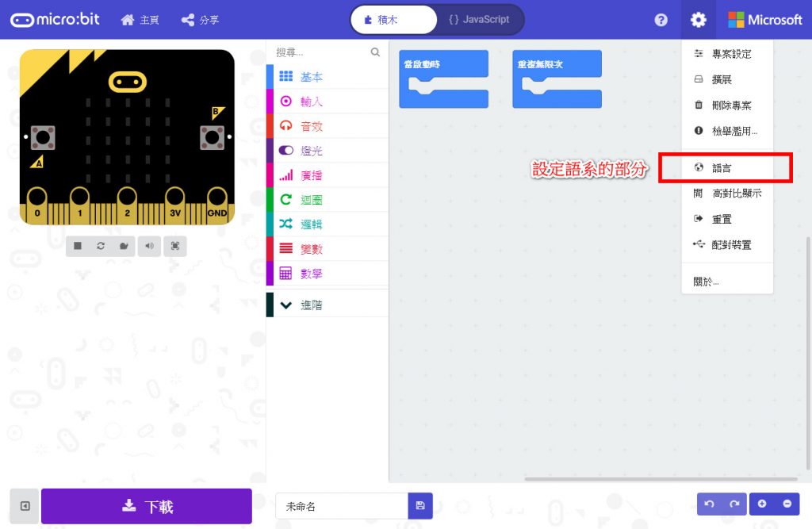Click the save project disk icon
Viewport: 812px width, 529px height.
420,506
